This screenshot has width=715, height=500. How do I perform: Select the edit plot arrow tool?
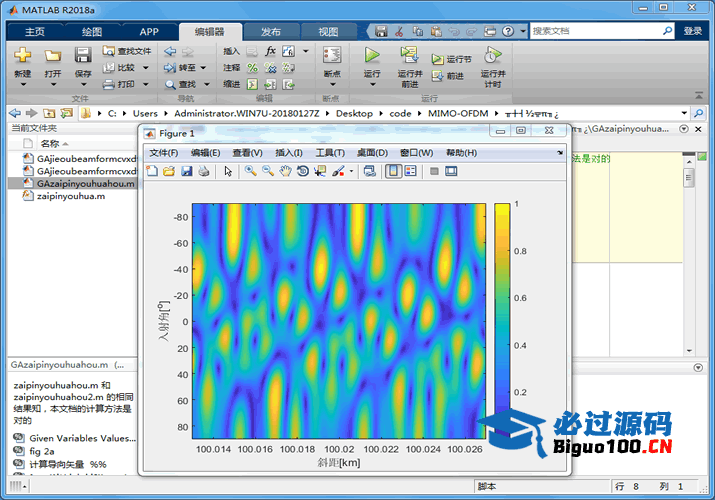228,171
